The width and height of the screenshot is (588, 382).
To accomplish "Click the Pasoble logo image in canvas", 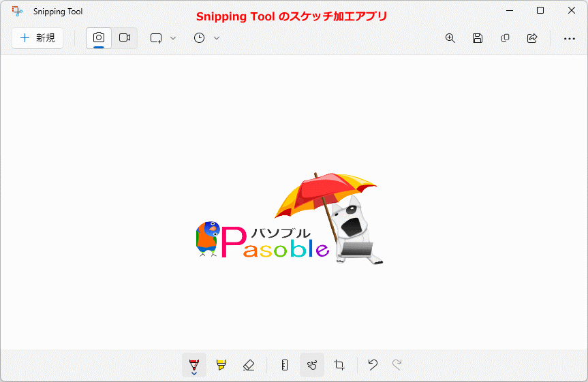I will (290, 219).
